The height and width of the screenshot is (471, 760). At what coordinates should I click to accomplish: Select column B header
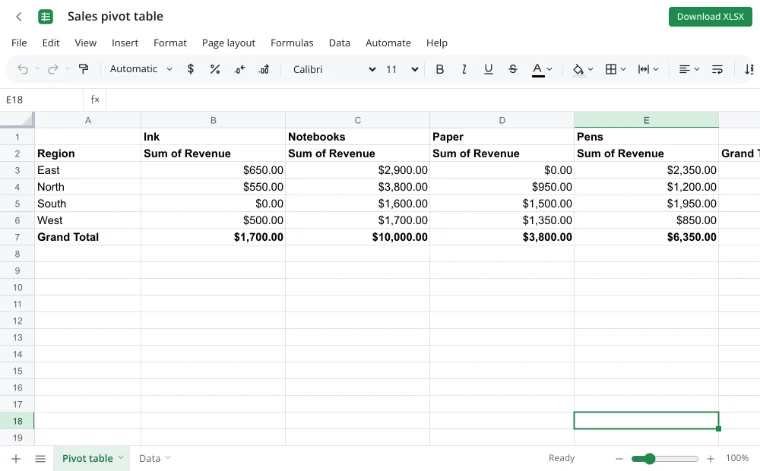(x=213, y=120)
